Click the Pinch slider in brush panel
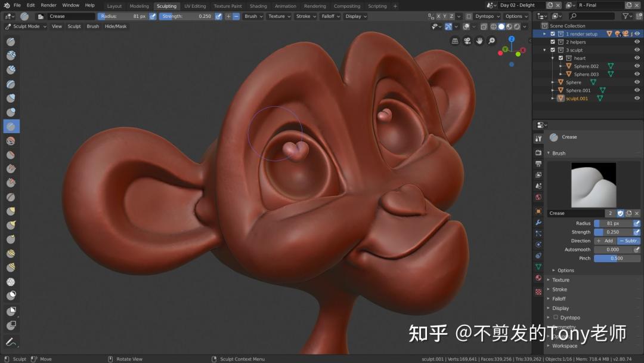 click(x=617, y=258)
